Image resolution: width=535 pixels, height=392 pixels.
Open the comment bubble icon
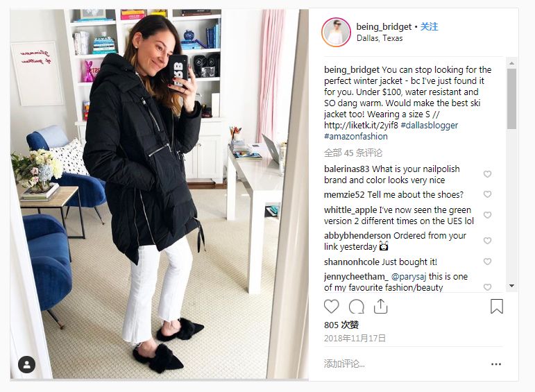coord(356,307)
